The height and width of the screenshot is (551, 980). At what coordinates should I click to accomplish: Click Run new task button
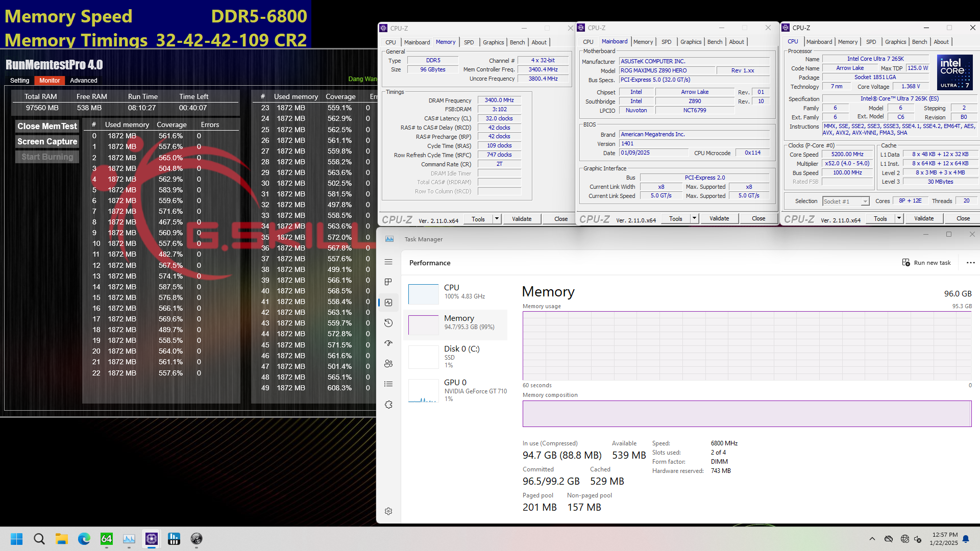point(926,263)
